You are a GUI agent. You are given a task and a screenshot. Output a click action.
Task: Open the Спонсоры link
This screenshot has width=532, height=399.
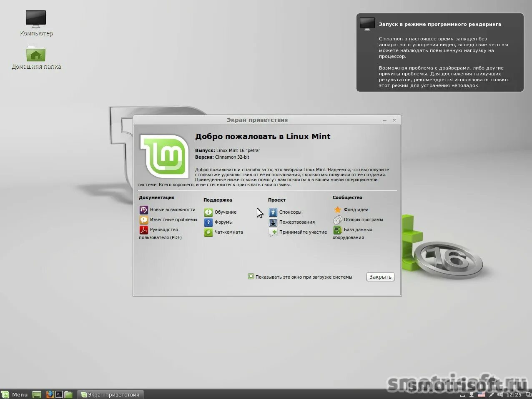(290, 212)
